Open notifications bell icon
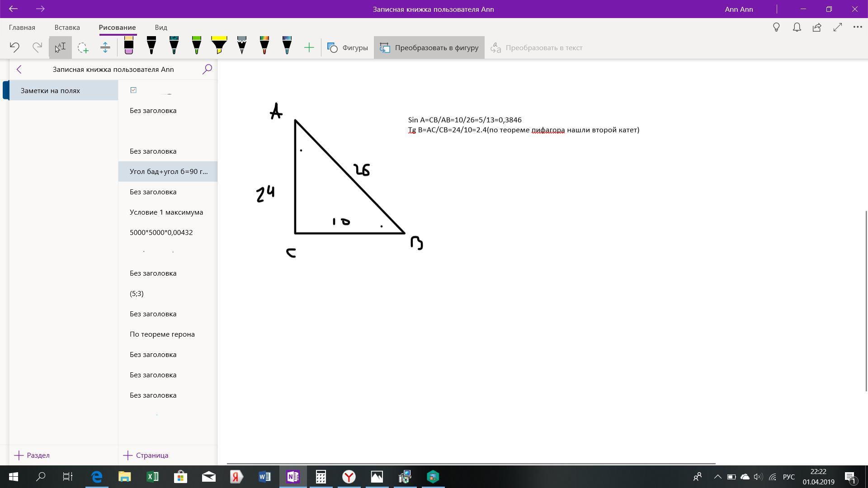The height and width of the screenshot is (488, 868). coord(797,28)
